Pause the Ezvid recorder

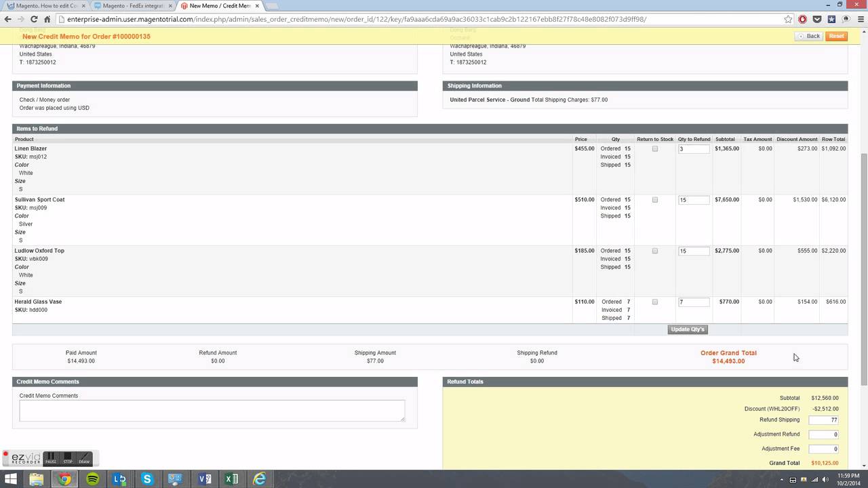point(51,458)
